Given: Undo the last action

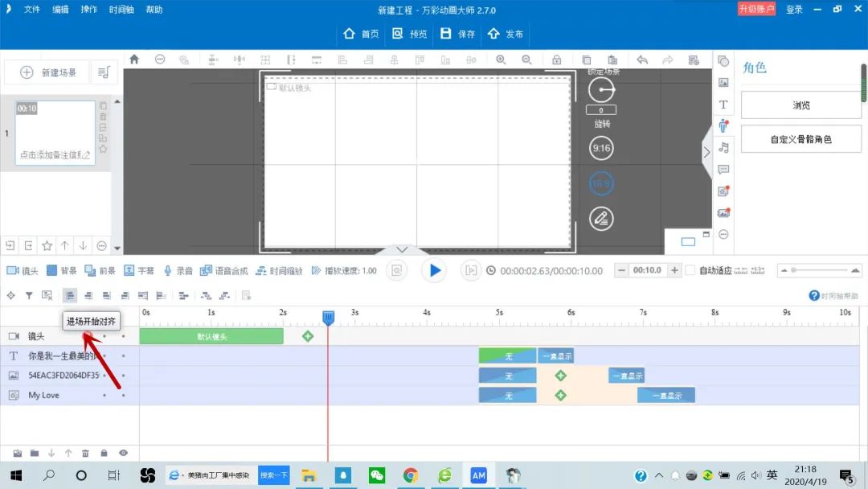Looking at the screenshot, I should click(642, 60).
